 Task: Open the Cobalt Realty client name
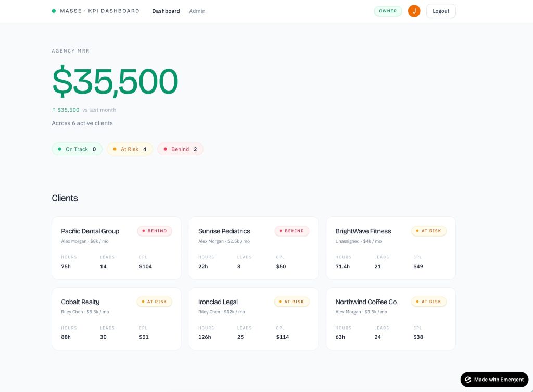(80, 302)
